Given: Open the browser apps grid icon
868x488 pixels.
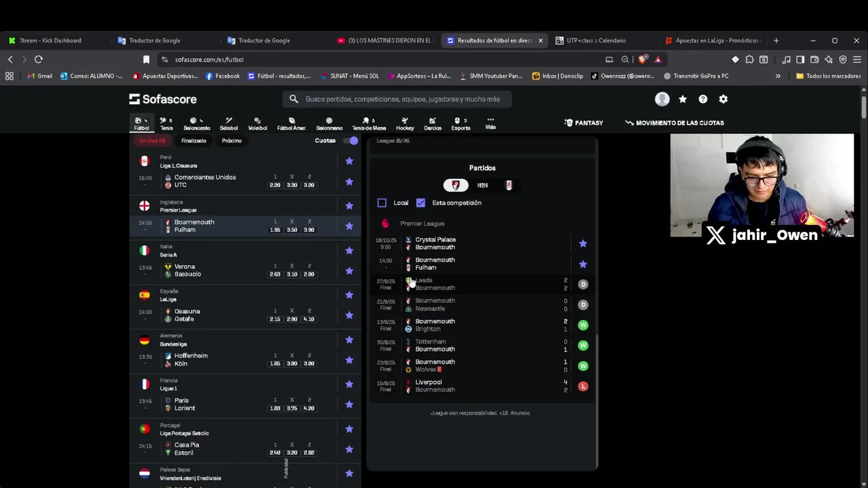Looking at the screenshot, I should click(9, 76).
